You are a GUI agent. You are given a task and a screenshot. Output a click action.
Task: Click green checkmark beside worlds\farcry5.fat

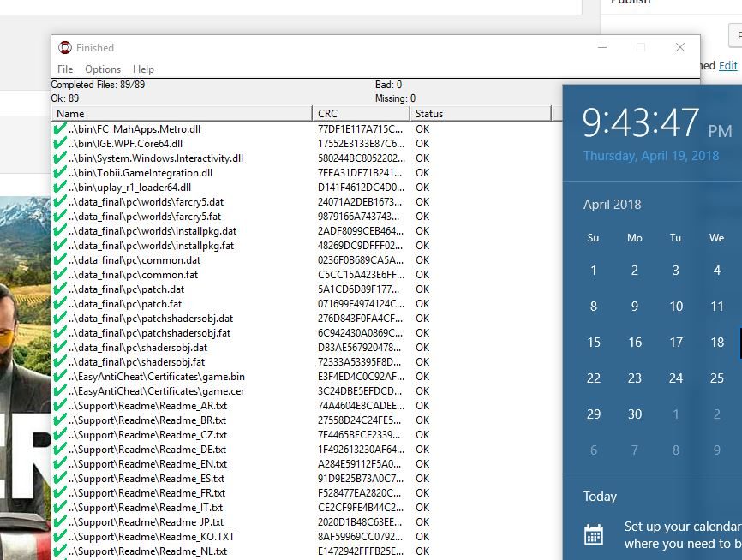coord(60,216)
